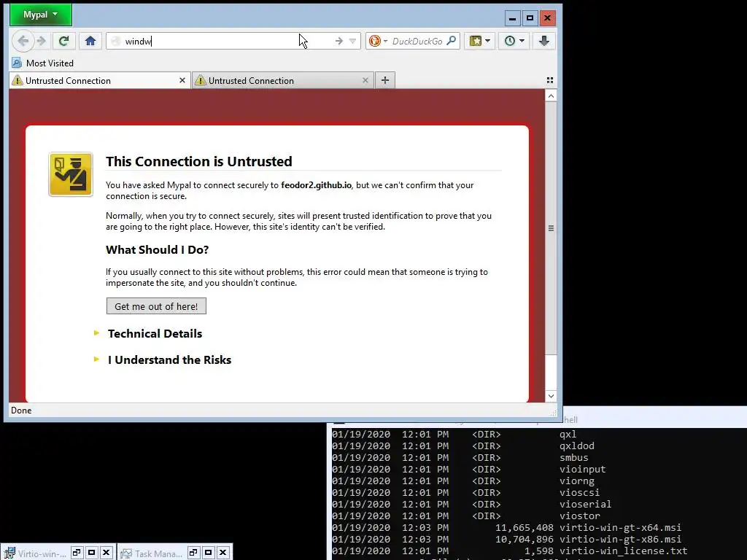The image size is (747, 560).
Task: Open the Mypal application menu
Action: (x=41, y=15)
